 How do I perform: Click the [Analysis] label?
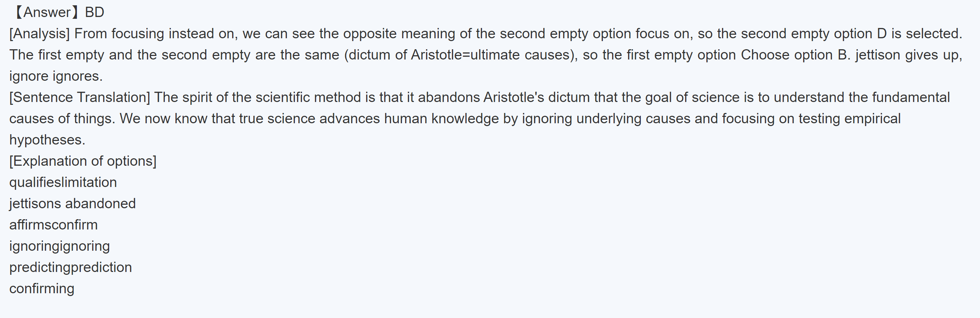click(x=40, y=34)
